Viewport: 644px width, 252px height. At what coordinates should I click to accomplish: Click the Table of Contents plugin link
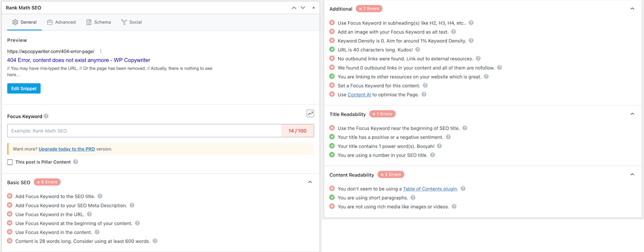pyautogui.click(x=430, y=189)
